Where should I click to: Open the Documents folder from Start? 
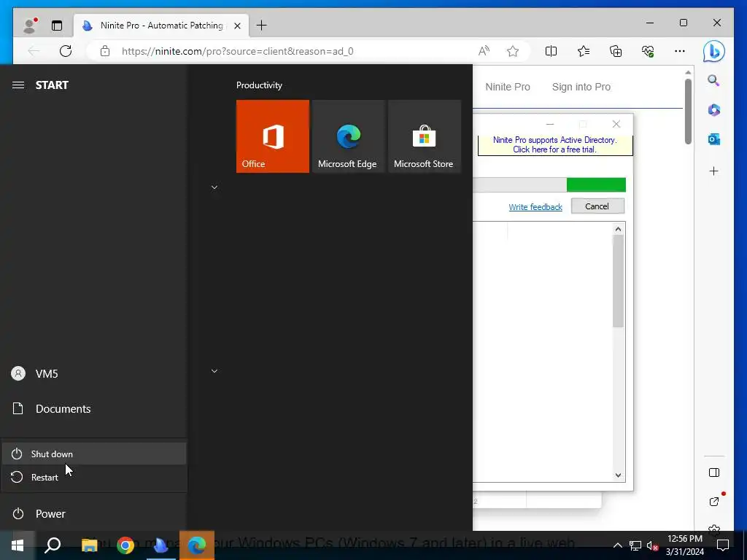(94, 408)
